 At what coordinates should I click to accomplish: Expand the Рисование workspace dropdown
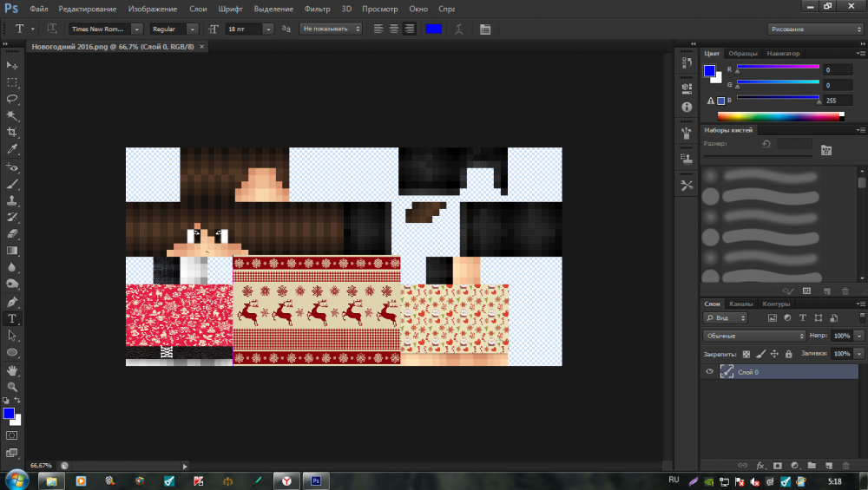814,29
